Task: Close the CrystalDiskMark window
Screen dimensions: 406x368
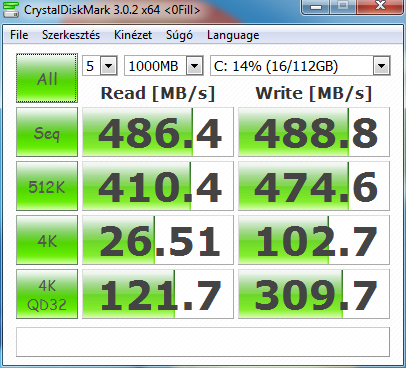Action: pos(380,7)
